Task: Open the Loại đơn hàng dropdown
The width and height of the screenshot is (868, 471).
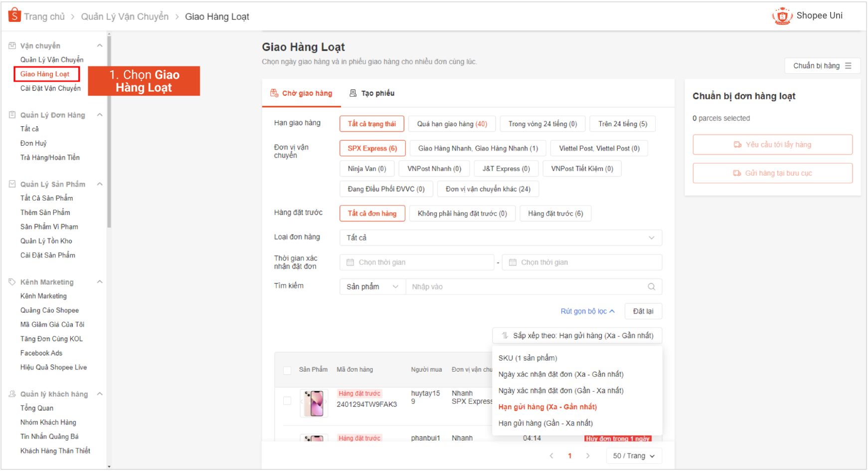Action: click(x=500, y=237)
